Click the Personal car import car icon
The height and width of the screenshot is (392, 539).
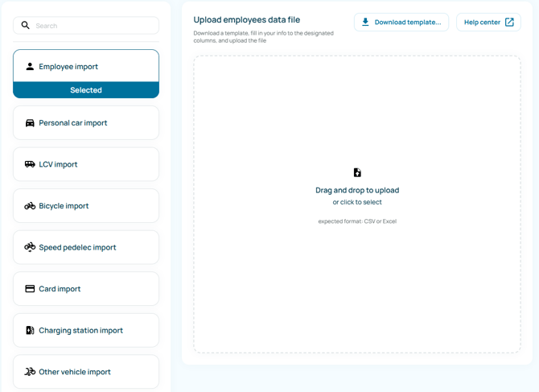click(30, 123)
